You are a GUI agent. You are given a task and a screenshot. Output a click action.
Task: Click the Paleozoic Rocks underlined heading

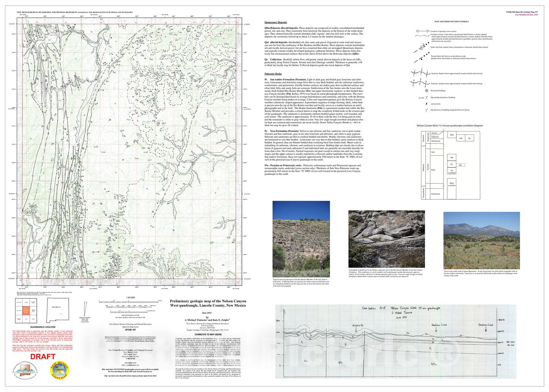[273, 74]
